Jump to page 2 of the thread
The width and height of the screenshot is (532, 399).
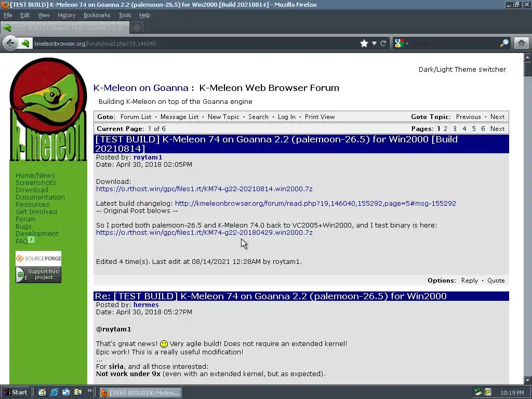(445, 129)
